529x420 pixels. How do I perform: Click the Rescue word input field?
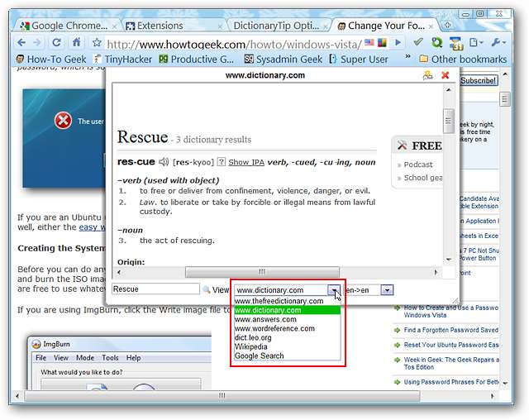click(155, 289)
